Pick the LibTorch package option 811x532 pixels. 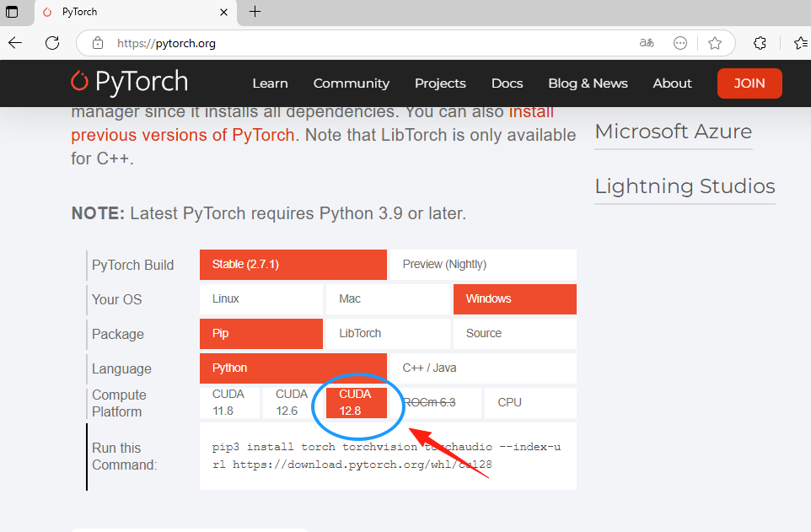pos(388,334)
